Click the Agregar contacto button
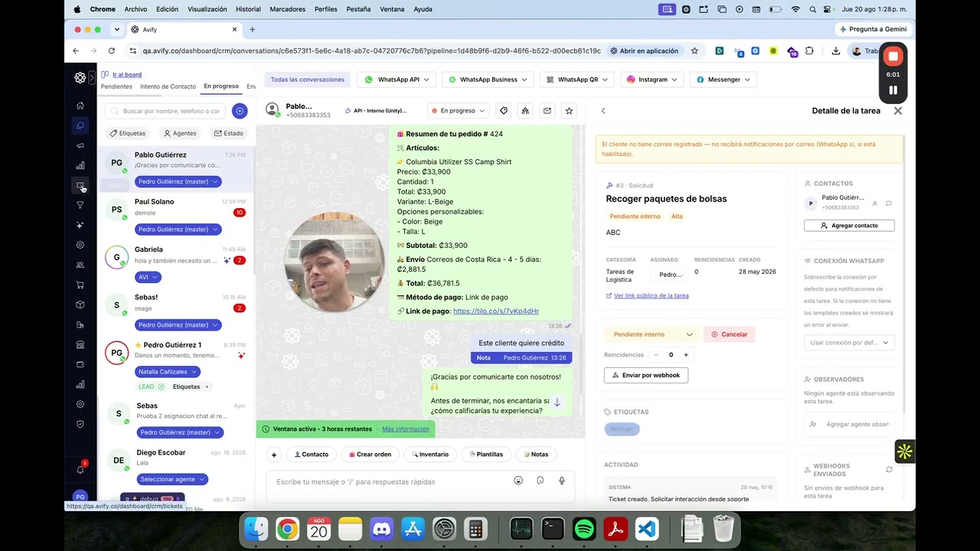The image size is (980, 551). pos(849,226)
